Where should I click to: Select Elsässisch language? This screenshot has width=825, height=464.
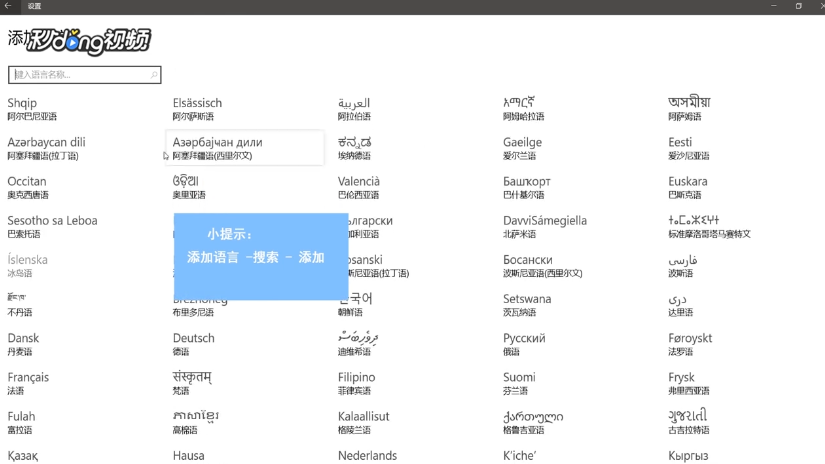click(x=197, y=109)
